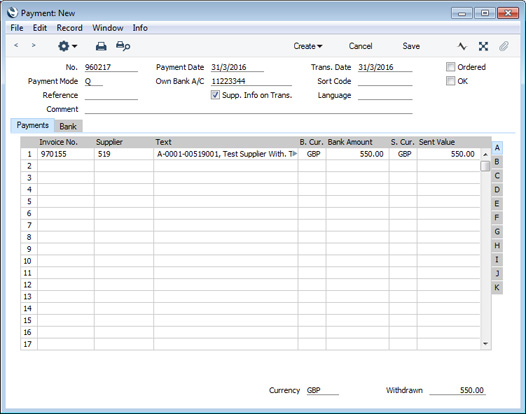Tick the OK checkbox
Screen dimensions: 526x414
450,81
